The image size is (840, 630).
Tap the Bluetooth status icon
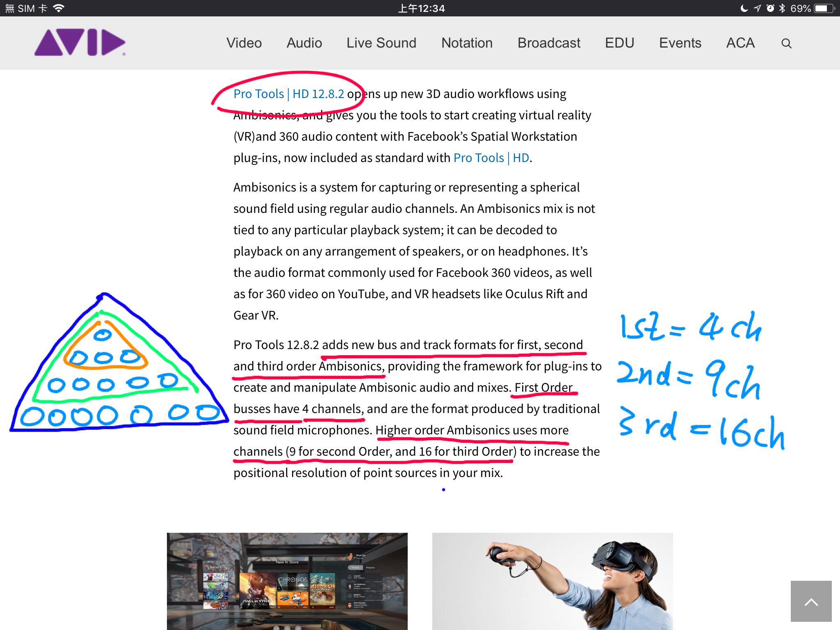point(782,8)
